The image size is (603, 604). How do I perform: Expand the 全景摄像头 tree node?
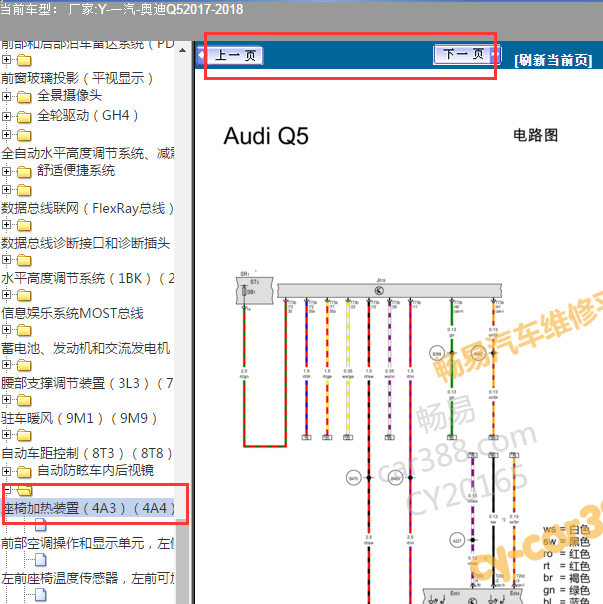pos(6,96)
